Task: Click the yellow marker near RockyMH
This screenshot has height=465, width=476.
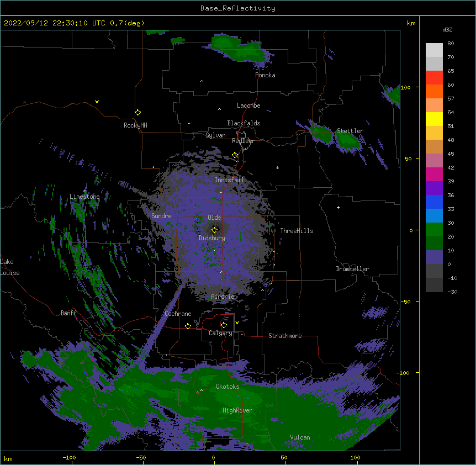Action: 137,113
